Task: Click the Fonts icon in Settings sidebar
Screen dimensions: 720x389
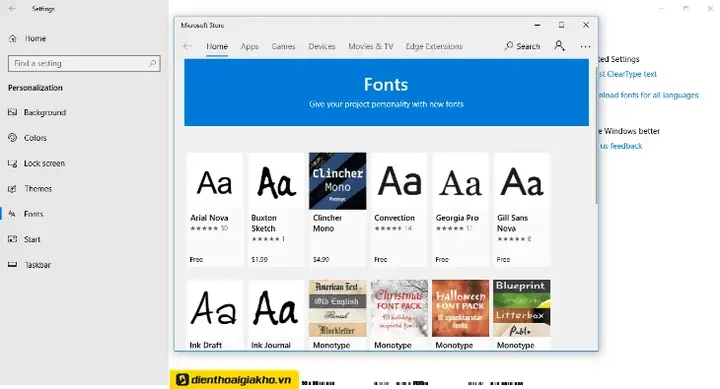Action: pos(13,214)
